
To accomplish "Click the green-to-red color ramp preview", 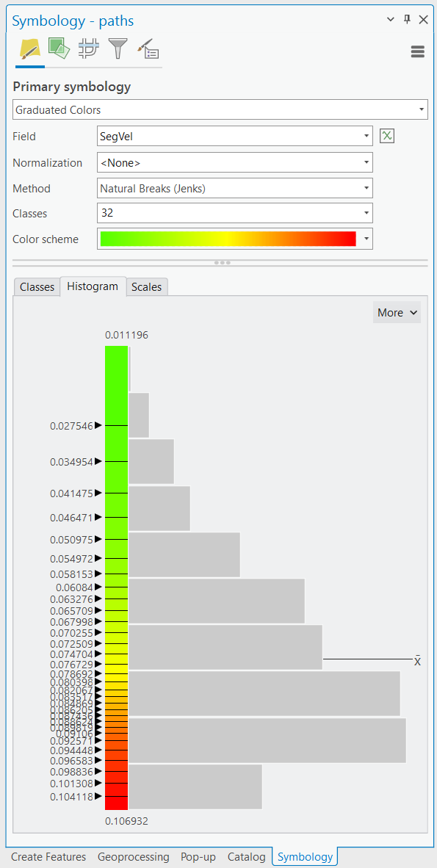I will click(228, 239).
